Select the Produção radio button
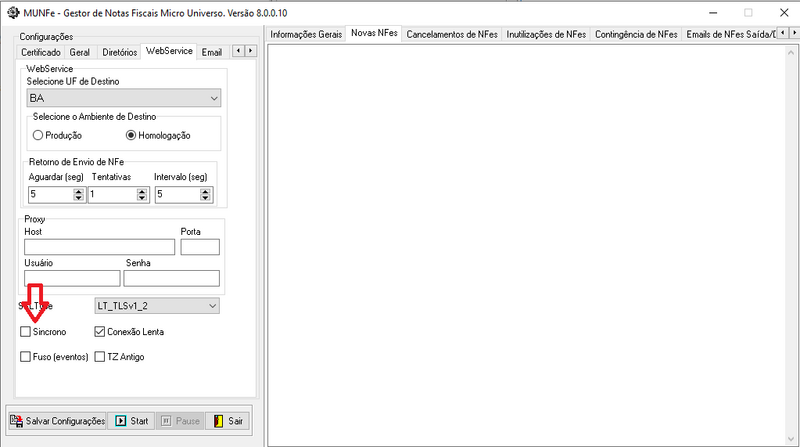The height and width of the screenshot is (447, 800). [39, 135]
